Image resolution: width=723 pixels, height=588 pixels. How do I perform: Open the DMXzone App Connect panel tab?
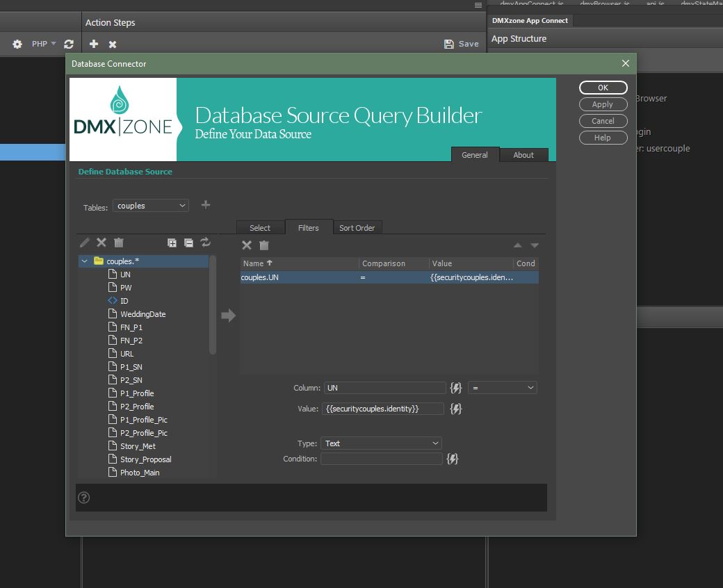tap(530, 20)
